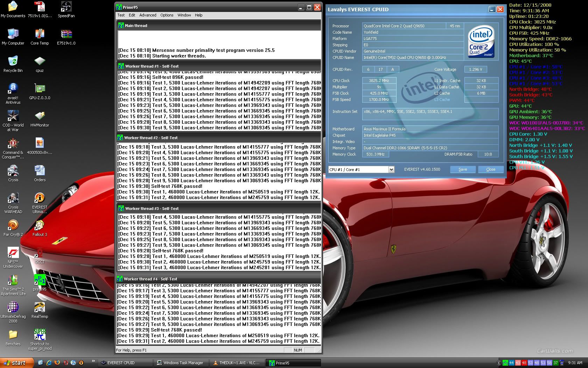Click Prime95 green tray icon

click(505, 363)
